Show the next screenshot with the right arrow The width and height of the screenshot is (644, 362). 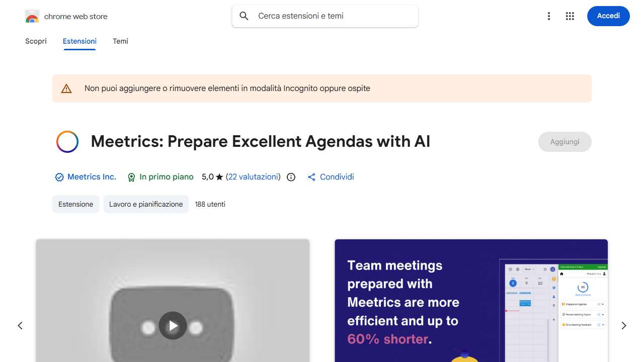624,326
